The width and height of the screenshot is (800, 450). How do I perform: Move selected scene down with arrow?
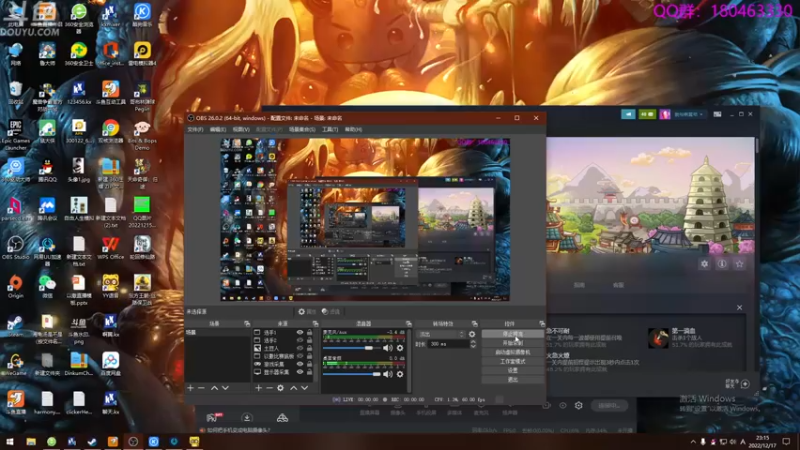point(226,388)
